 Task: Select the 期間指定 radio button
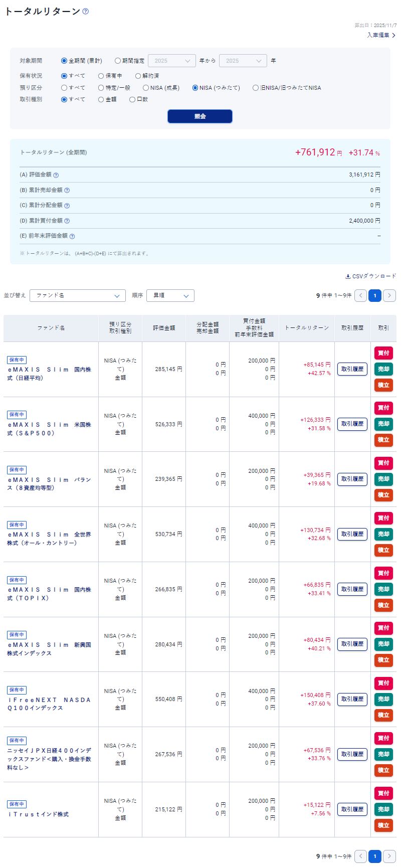point(118,61)
